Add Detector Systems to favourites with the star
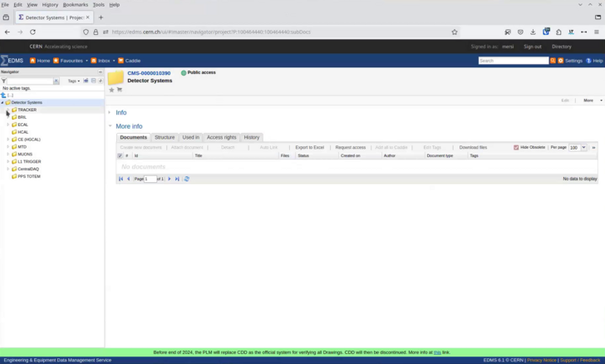This screenshot has height=364, width=605. point(111,90)
